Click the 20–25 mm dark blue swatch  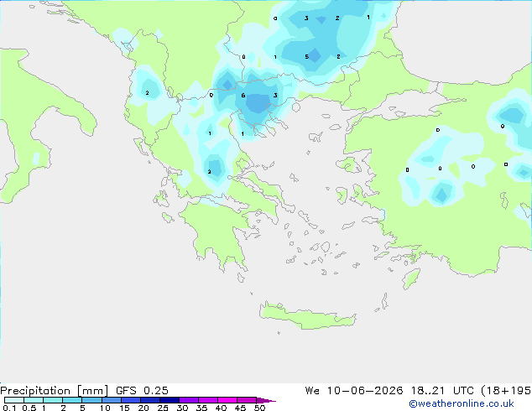(150, 400)
